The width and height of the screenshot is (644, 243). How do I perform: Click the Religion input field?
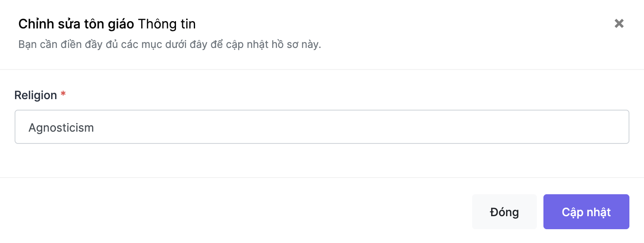[322, 127]
